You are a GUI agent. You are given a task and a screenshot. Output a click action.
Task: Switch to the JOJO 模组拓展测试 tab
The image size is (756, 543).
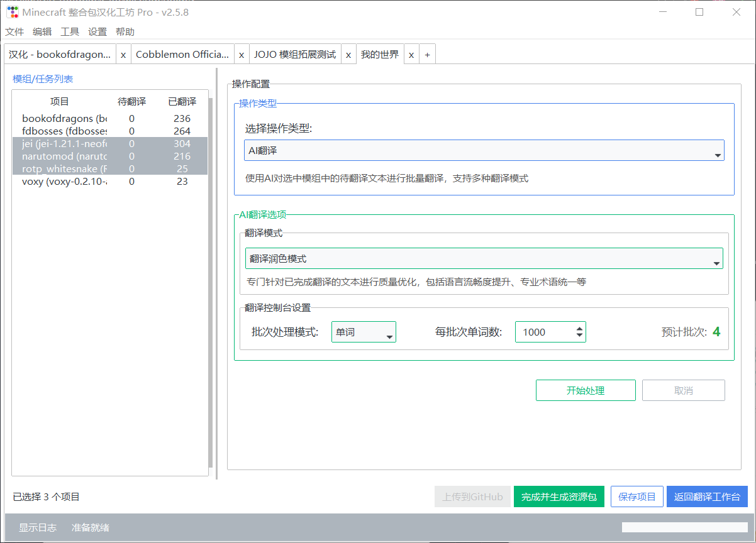tap(296, 54)
